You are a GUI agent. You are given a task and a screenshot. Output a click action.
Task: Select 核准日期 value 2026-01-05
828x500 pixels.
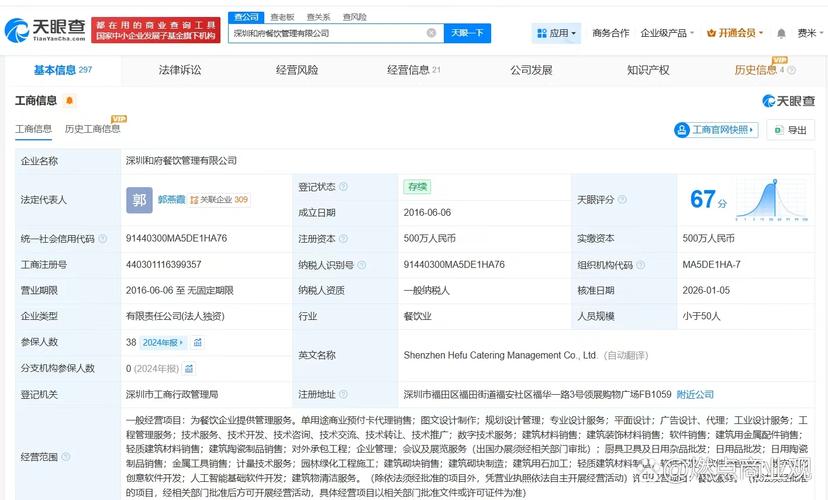tap(706, 290)
